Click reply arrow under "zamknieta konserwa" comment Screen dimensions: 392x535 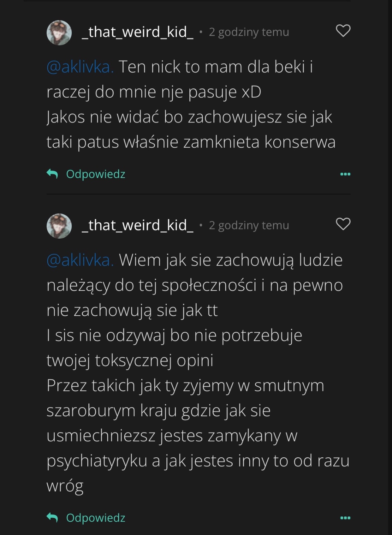click(53, 174)
